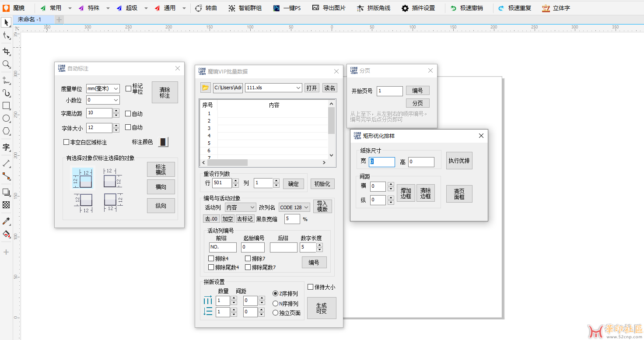This screenshot has height=340, width=644.
Task: Open 插件设置 plugin settings gear
Action: coord(405,8)
